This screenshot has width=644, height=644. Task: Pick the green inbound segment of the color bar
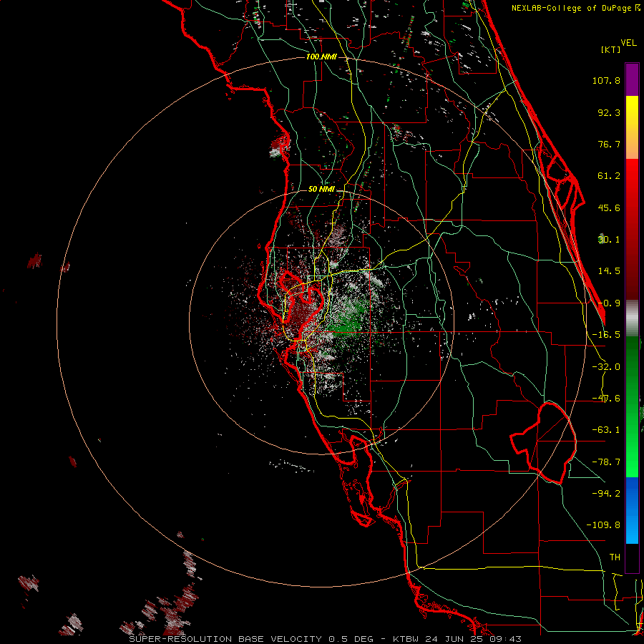click(x=632, y=406)
